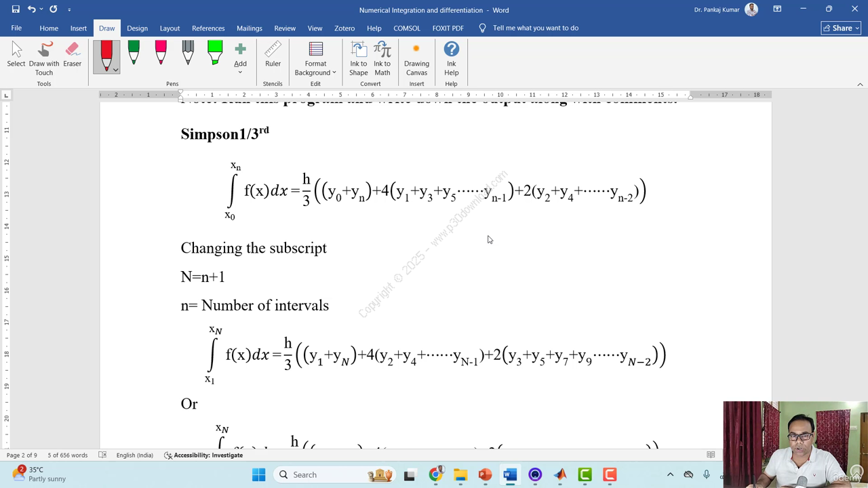Viewport: 868px width, 488px height.
Task: Select the dark green pen
Action: [134, 53]
